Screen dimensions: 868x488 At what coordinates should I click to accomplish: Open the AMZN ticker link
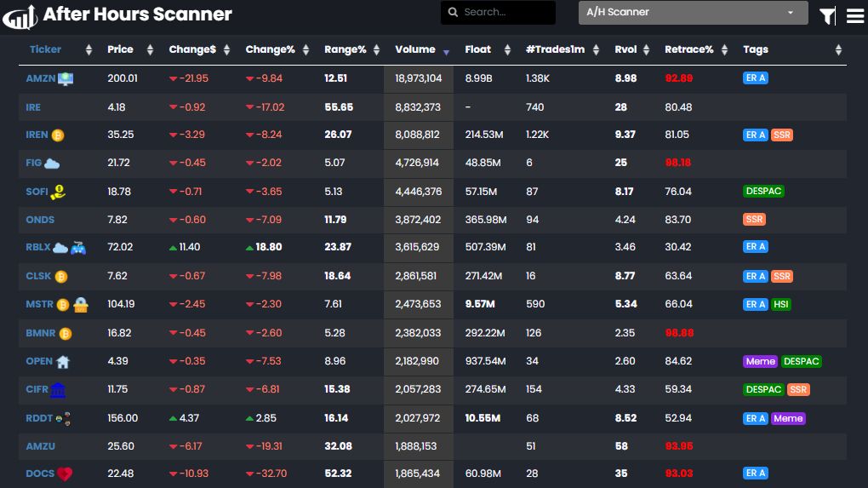pyautogui.click(x=40, y=78)
